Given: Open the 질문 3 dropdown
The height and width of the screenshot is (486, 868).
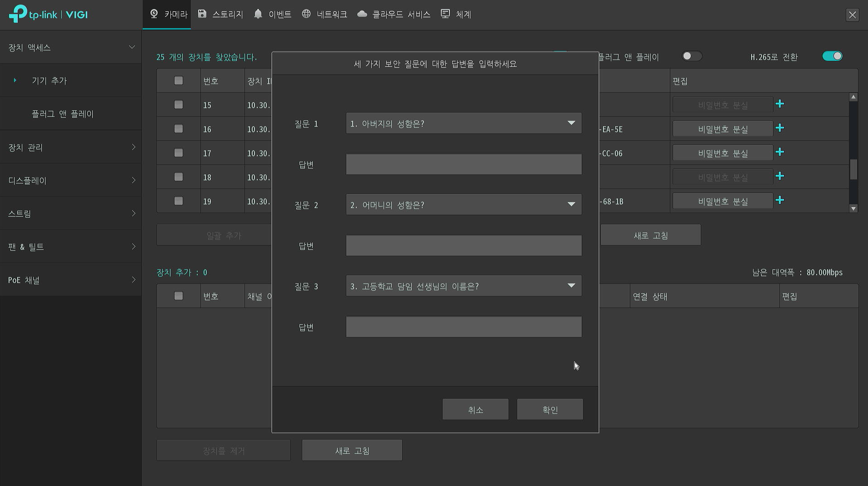Looking at the screenshot, I should [464, 286].
